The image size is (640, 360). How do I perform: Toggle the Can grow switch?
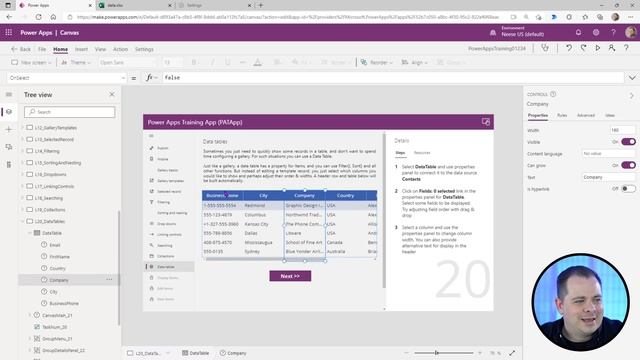(x=628, y=165)
